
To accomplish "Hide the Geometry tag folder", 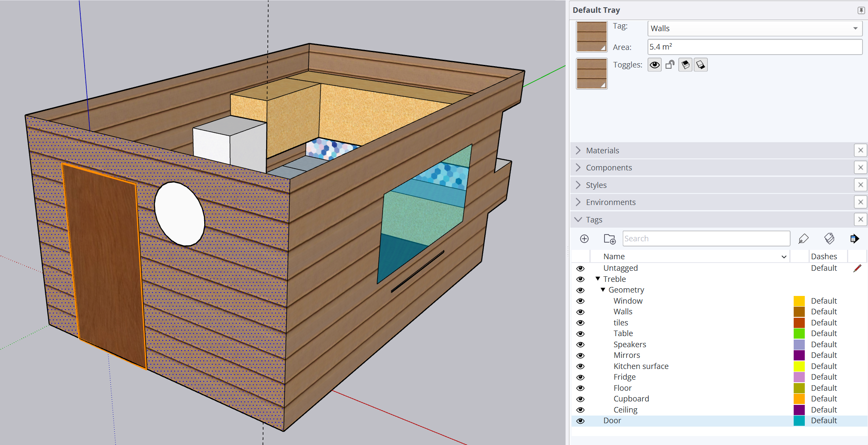I will [x=580, y=290].
